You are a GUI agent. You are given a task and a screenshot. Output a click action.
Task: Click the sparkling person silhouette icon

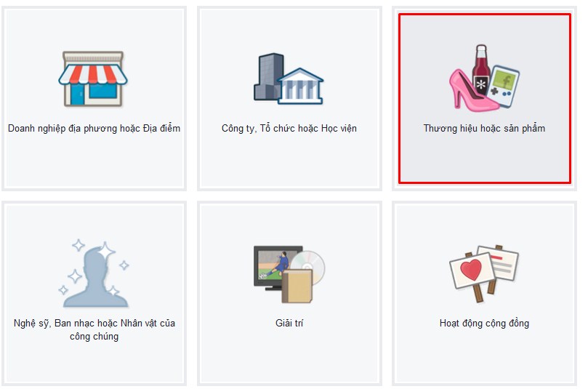[x=94, y=273]
